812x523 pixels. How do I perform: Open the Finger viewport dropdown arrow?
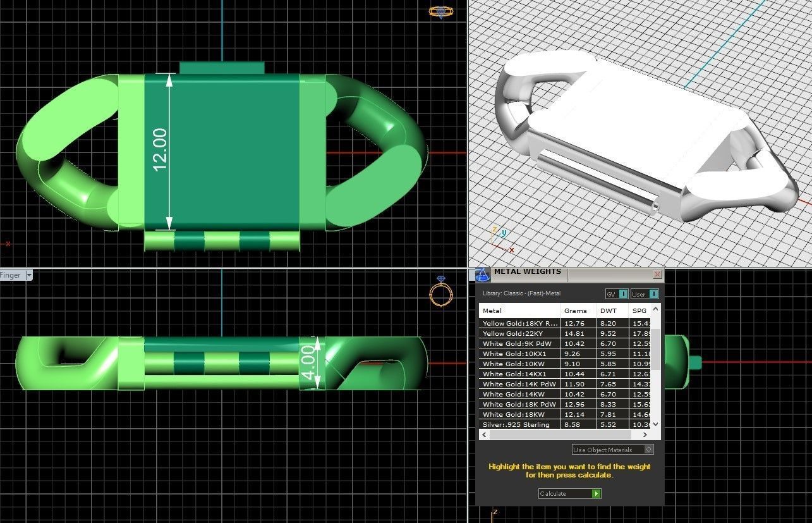29,275
